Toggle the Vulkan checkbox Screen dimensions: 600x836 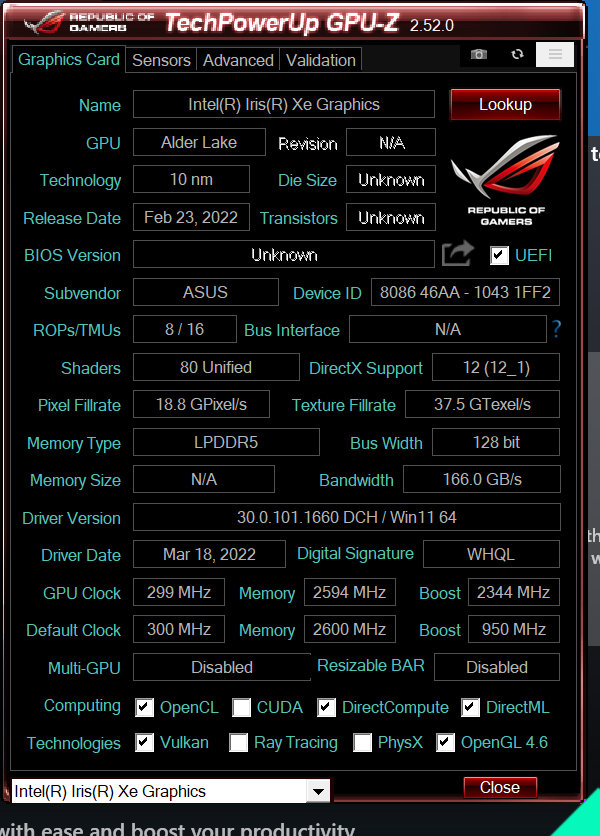point(144,743)
